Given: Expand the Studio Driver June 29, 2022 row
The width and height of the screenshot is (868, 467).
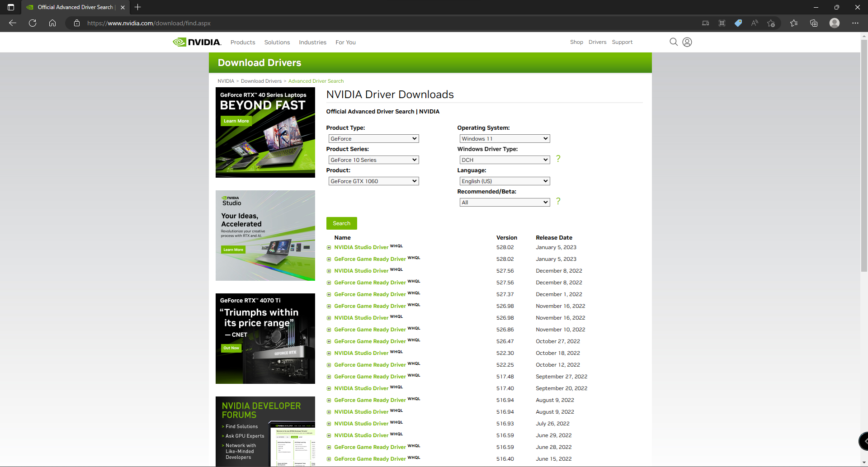Looking at the screenshot, I should [329, 436].
